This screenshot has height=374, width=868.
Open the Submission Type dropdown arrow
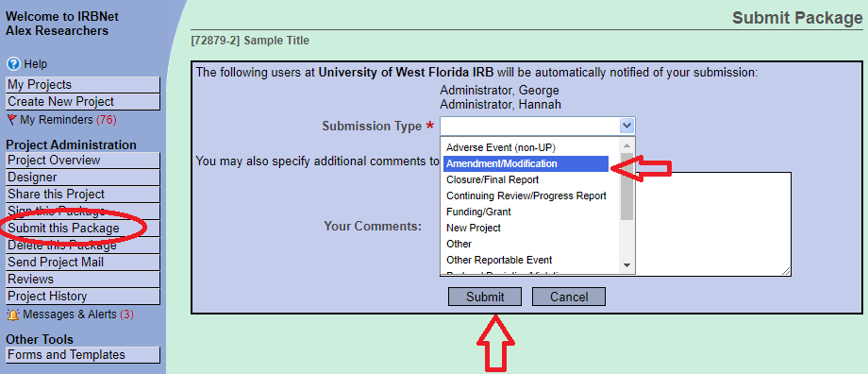tap(626, 126)
